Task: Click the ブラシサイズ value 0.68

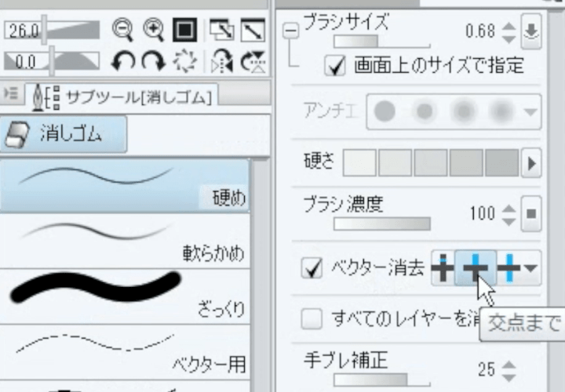Action: tap(480, 31)
